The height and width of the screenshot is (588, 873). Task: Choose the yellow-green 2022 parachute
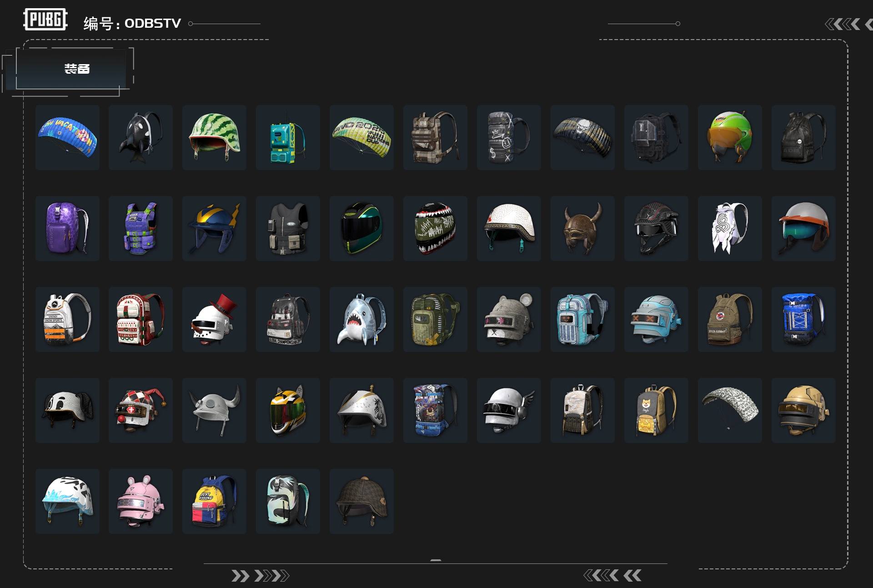click(x=362, y=137)
